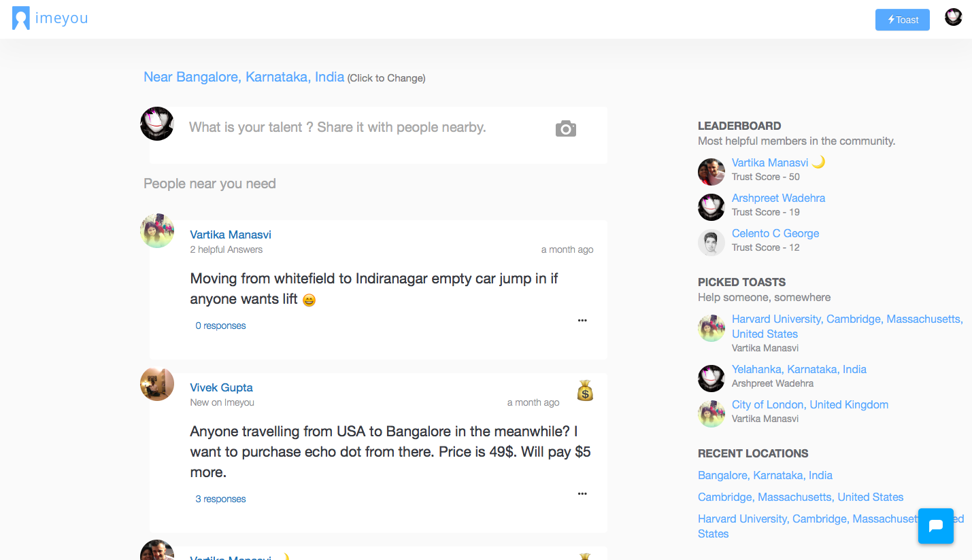Choose Cambridge, Massachusetts recent location
Screen dimensions: 972x560
(800, 497)
